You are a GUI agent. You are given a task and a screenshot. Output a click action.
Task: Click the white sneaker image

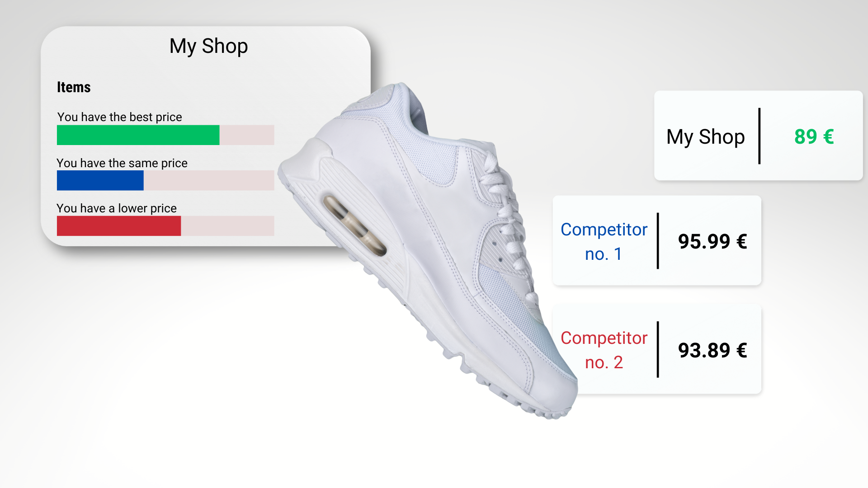coord(427,251)
